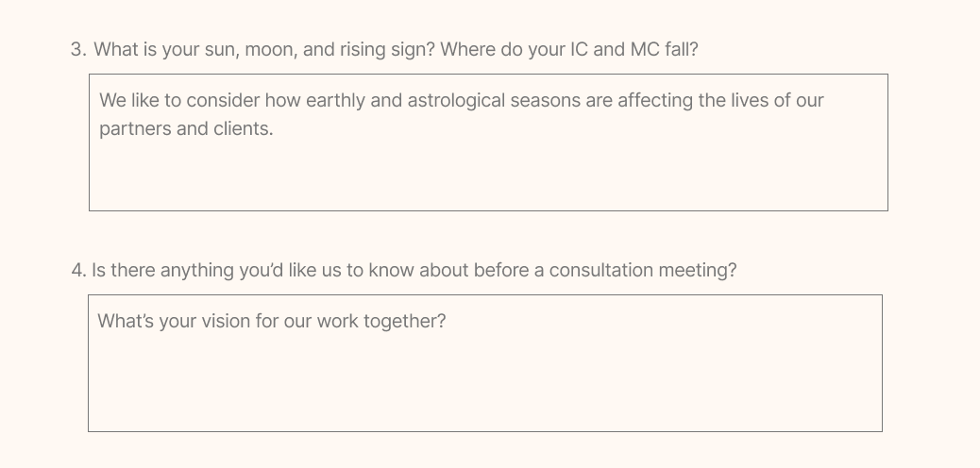Screen dimensions: 980x468
Task: Click the number '3.' list marker
Action: coord(78,49)
